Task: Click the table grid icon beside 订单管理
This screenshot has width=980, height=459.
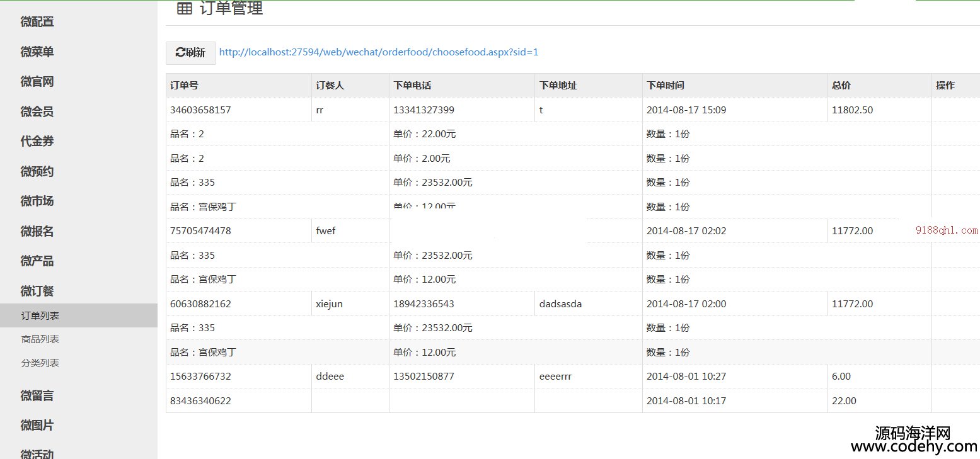Action: (184, 8)
